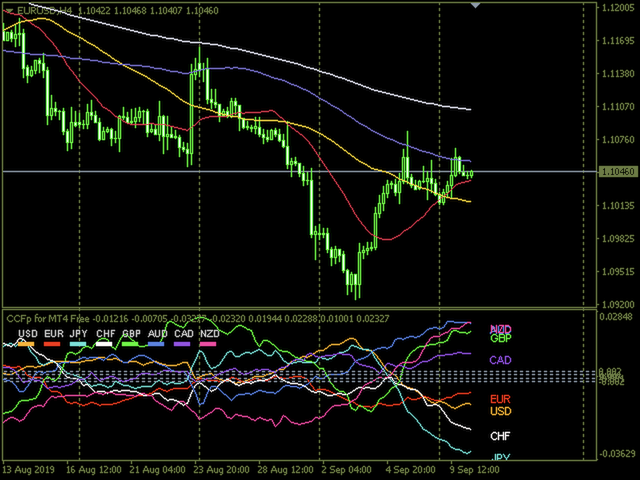Select the red EUR line end label
The image size is (640, 480).
click(500, 398)
